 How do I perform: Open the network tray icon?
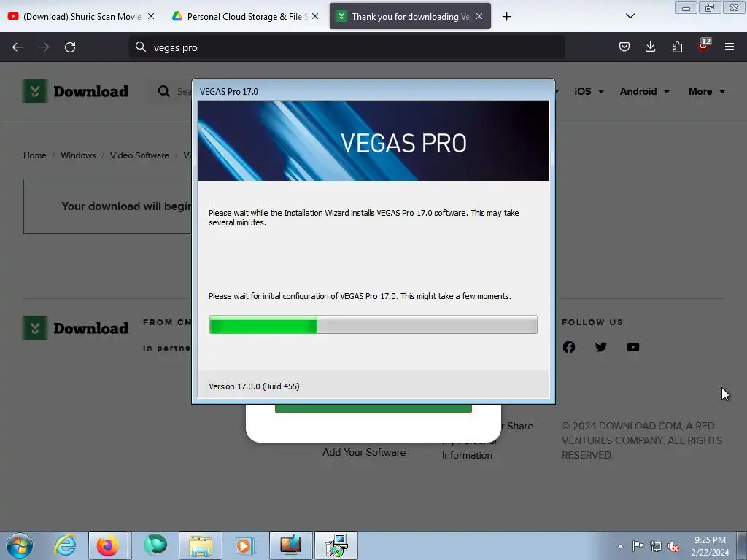click(x=656, y=547)
